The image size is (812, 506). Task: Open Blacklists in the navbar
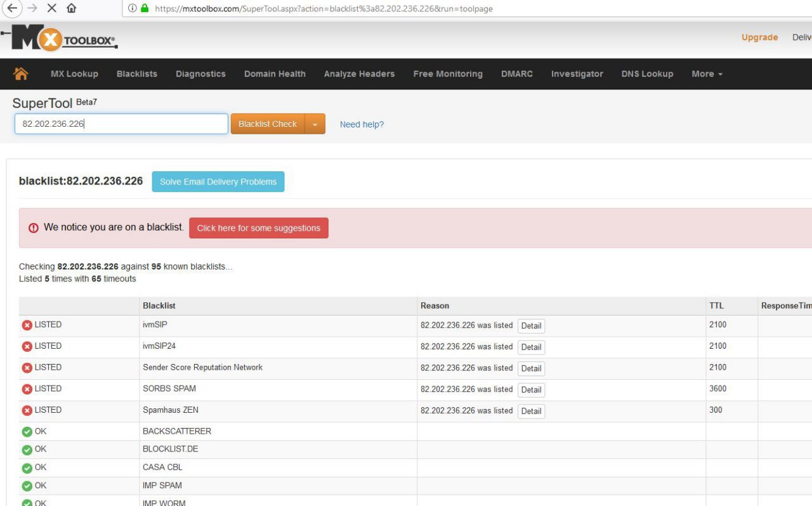pos(137,74)
